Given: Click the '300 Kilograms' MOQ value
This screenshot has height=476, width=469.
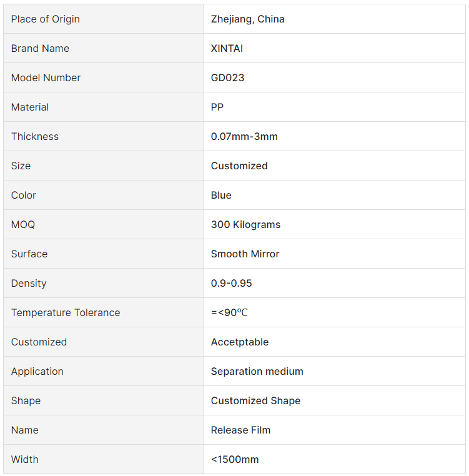Looking at the screenshot, I should click(x=245, y=224).
